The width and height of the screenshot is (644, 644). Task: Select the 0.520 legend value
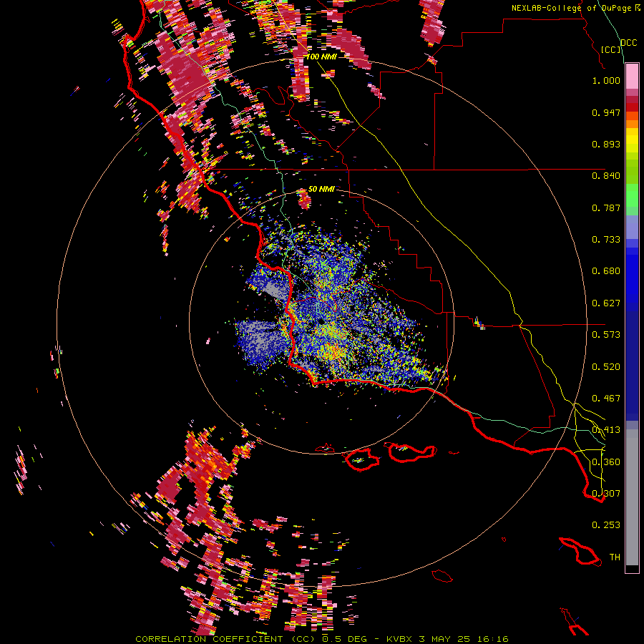click(606, 367)
